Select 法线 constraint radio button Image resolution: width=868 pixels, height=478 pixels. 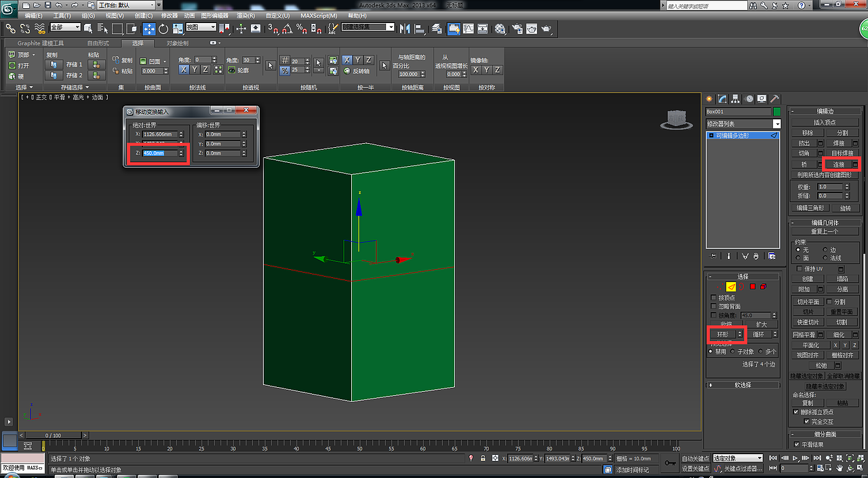pos(825,258)
